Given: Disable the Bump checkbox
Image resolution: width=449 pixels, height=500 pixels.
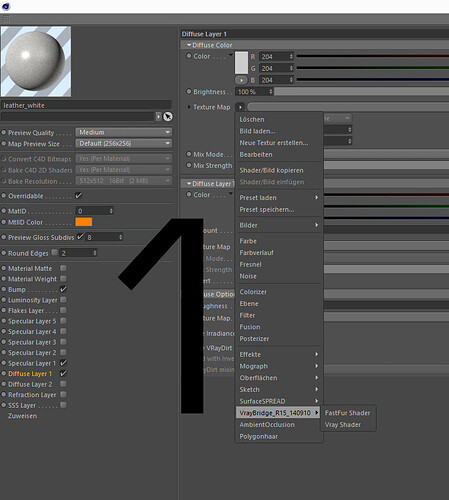Looking at the screenshot, I should [x=63, y=289].
